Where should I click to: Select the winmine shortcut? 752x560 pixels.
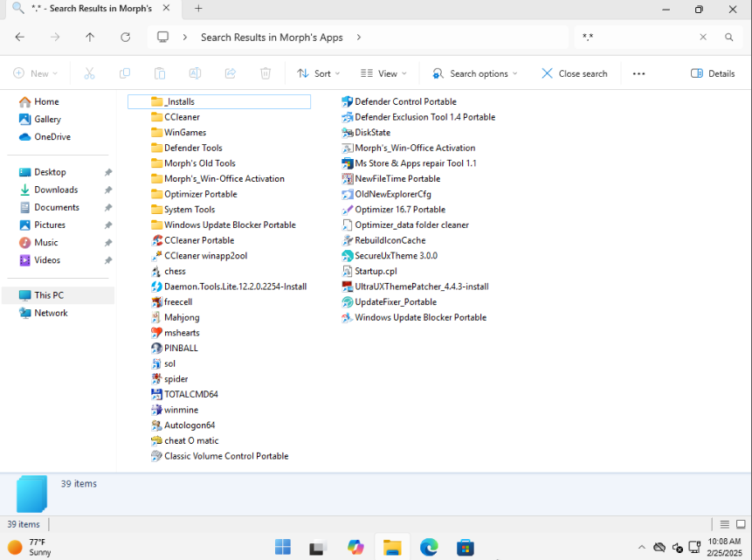pyautogui.click(x=175, y=410)
